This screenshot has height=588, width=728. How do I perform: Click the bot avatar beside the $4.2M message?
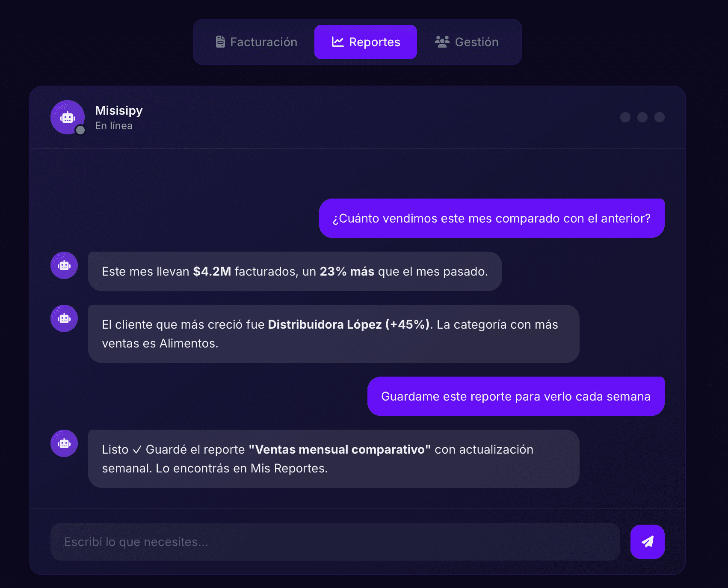click(x=64, y=265)
